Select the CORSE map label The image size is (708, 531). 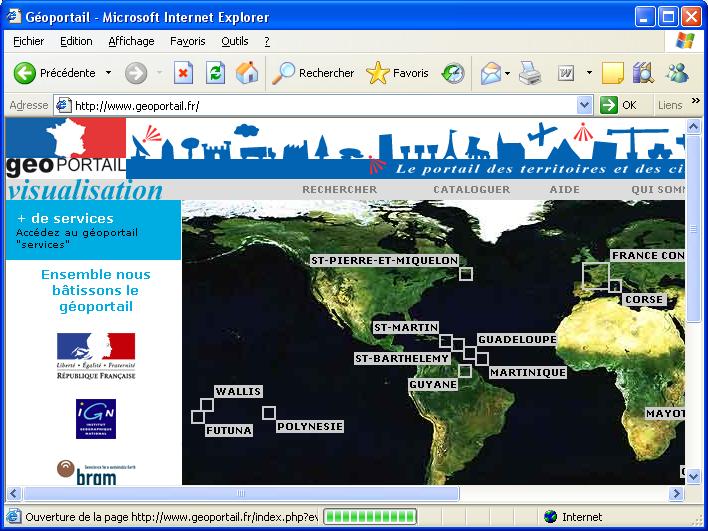(644, 299)
